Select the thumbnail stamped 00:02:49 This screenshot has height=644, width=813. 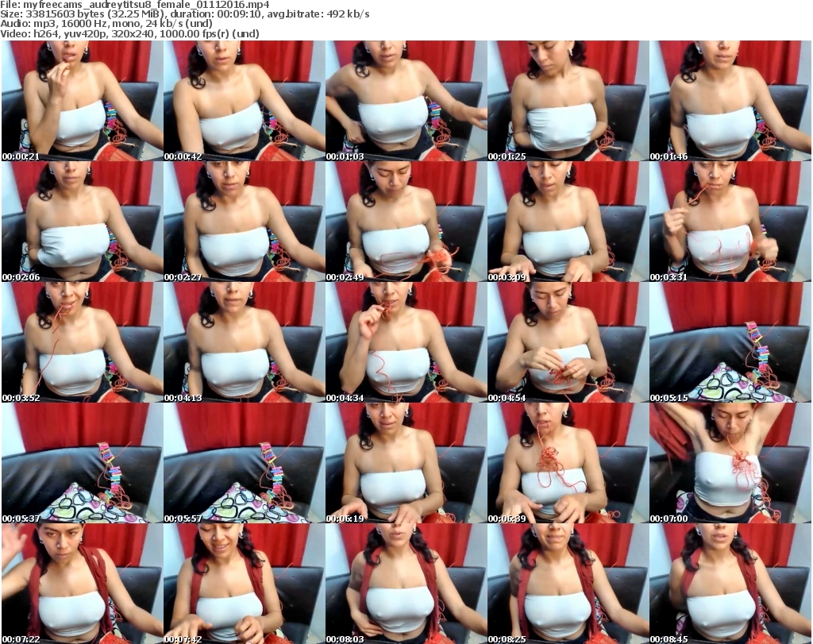[x=406, y=222]
